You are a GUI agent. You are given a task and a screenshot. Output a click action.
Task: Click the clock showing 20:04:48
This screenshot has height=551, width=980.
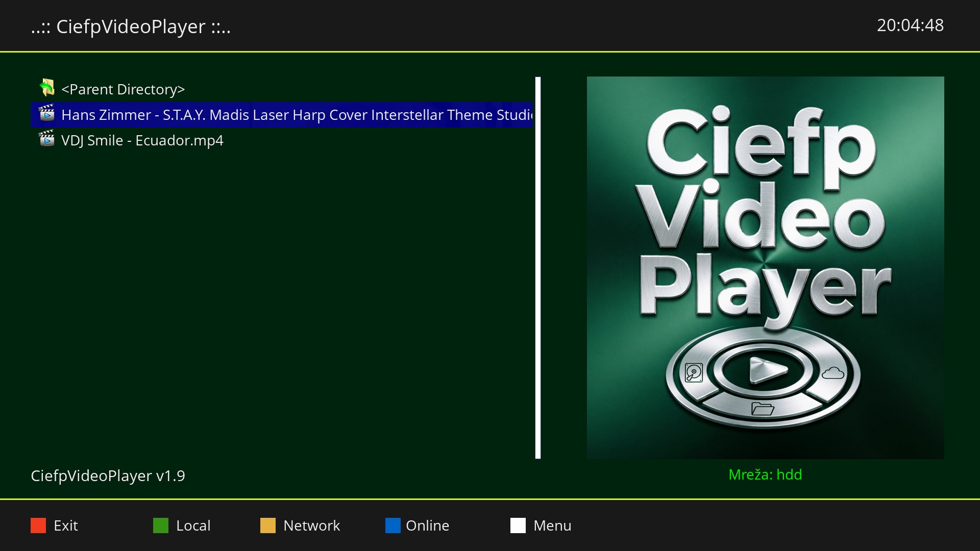910,25
